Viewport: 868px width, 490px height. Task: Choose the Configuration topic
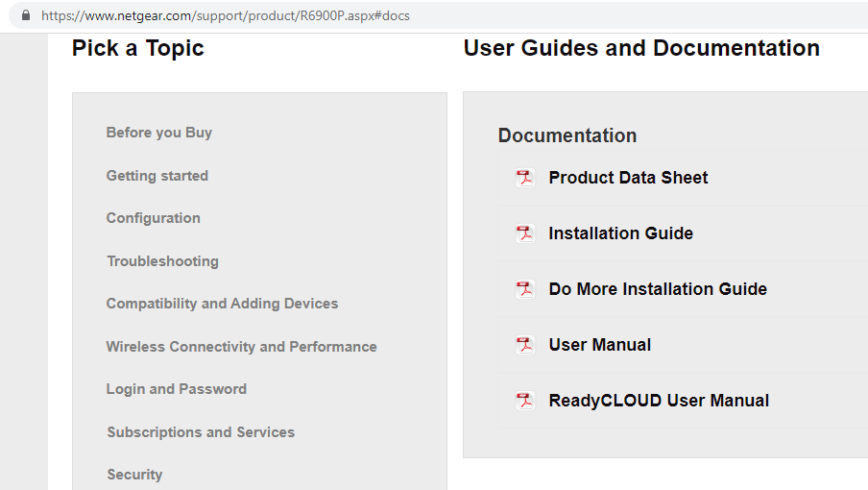(154, 218)
